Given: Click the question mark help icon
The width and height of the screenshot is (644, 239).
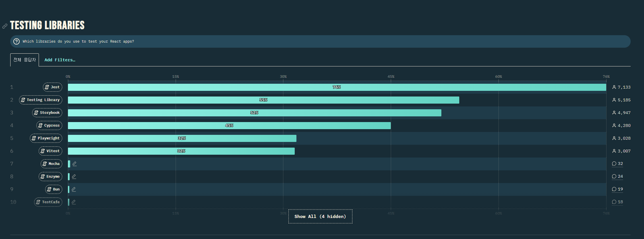Looking at the screenshot, I should click(16, 41).
